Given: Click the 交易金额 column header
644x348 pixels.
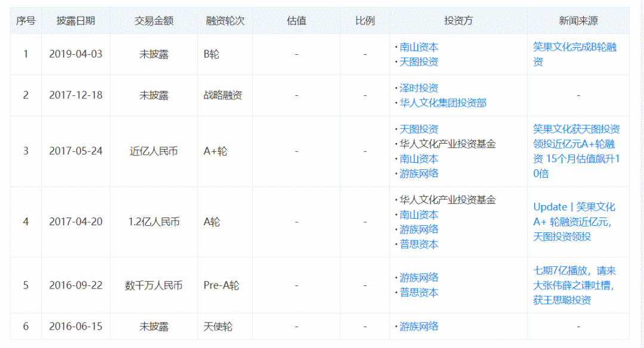Looking at the screenshot, I should coord(154,21).
